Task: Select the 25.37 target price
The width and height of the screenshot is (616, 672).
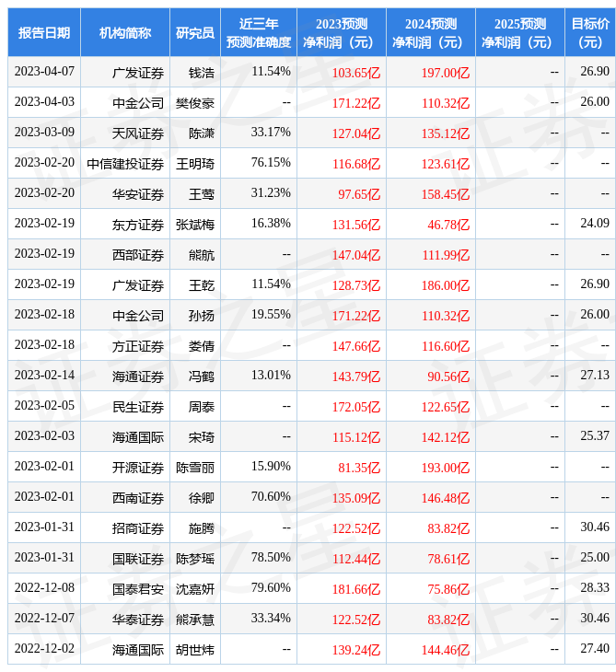Action: pyautogui.click(x=595, y=436)
